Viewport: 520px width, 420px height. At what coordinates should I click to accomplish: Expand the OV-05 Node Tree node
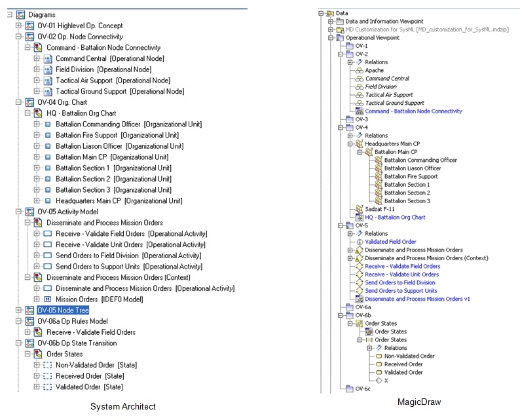18,310
